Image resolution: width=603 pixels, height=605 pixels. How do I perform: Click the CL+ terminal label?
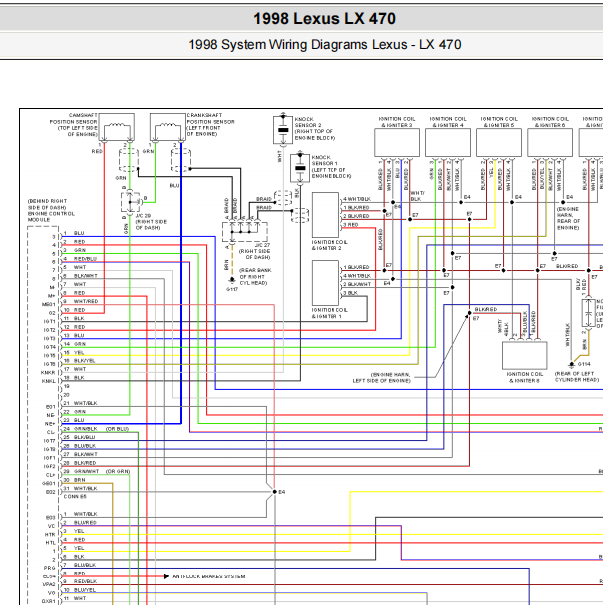51,475
